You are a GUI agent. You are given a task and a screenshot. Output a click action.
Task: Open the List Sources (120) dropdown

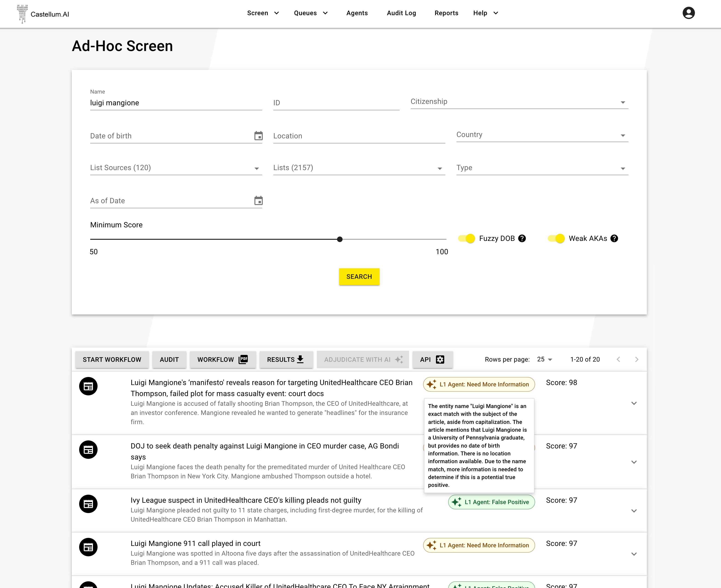click(176, 168)
